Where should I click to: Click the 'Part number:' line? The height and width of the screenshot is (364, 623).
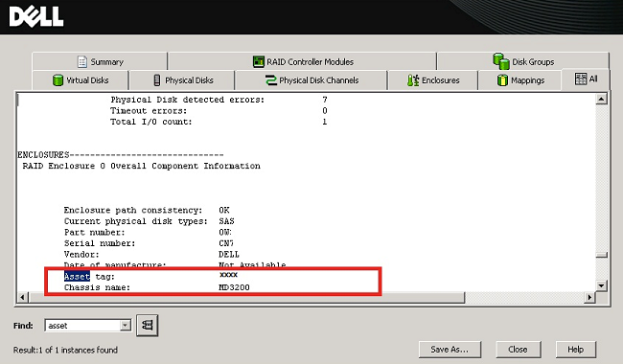tap(148, 232)
